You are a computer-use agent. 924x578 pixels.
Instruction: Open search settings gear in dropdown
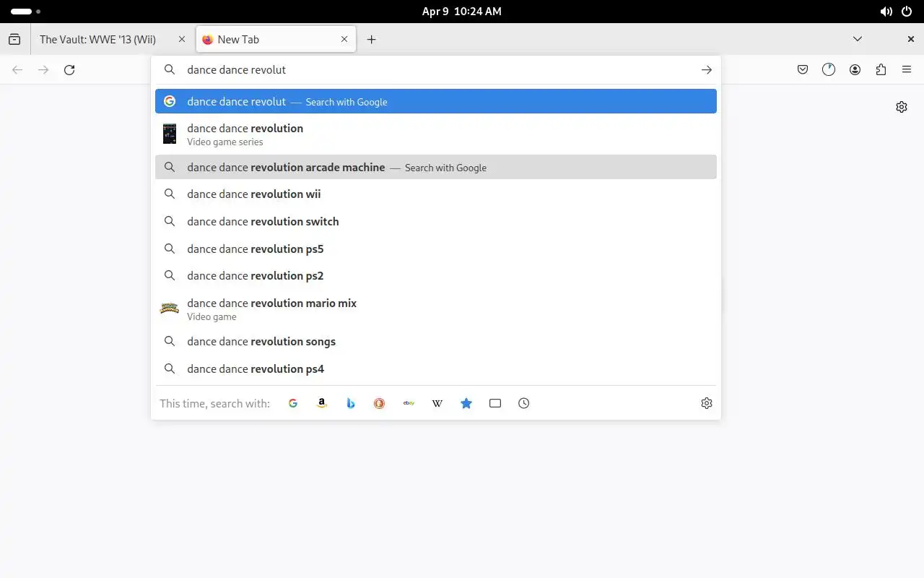pos(707,403)
